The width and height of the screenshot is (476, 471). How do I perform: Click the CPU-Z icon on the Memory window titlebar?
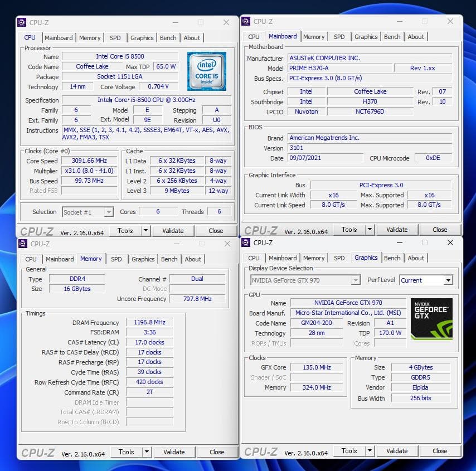coord(22,244)
